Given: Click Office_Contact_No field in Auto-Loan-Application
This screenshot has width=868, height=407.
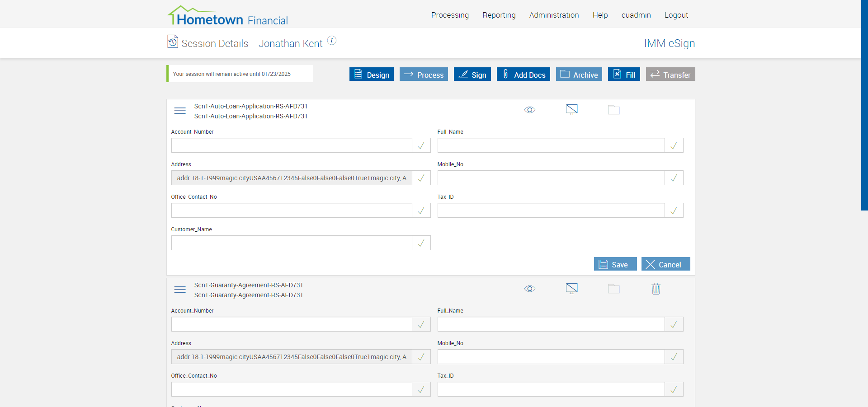Looking at the screenshot, I should click(292, 211).
